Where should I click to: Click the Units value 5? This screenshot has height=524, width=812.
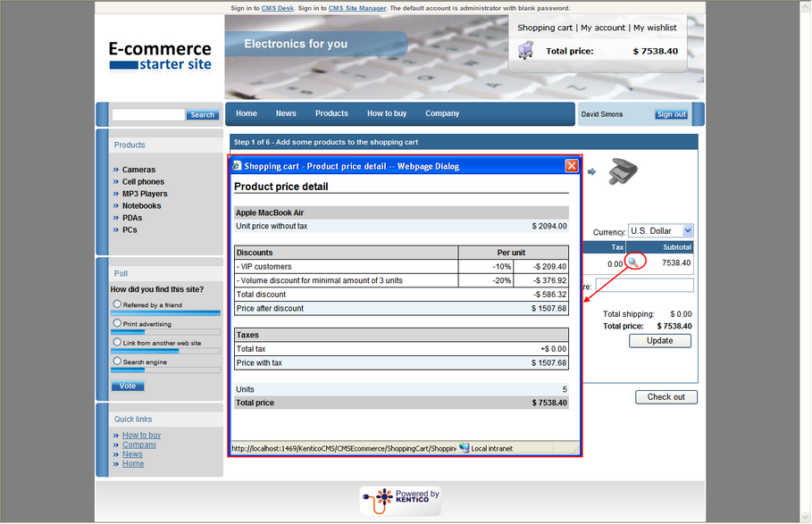coord(565,389)
